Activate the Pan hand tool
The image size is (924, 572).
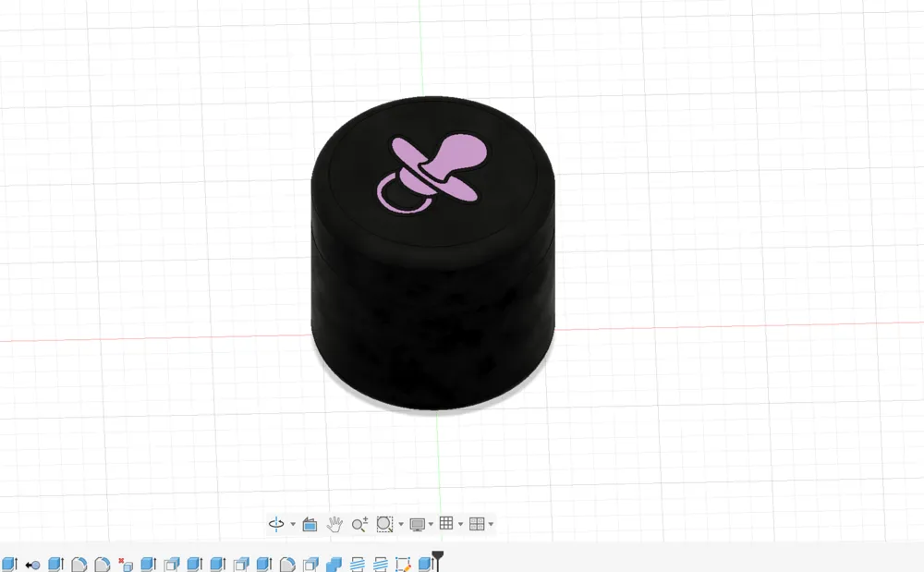tap(334, 524)
